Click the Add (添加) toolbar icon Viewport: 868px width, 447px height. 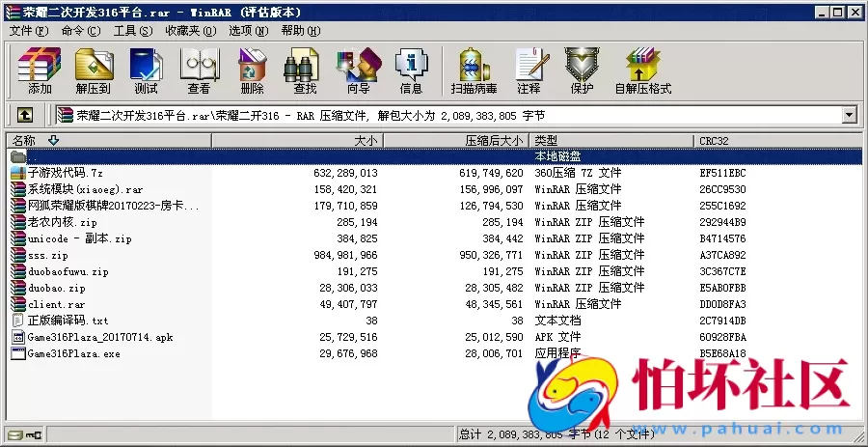[x=40, y=70]
